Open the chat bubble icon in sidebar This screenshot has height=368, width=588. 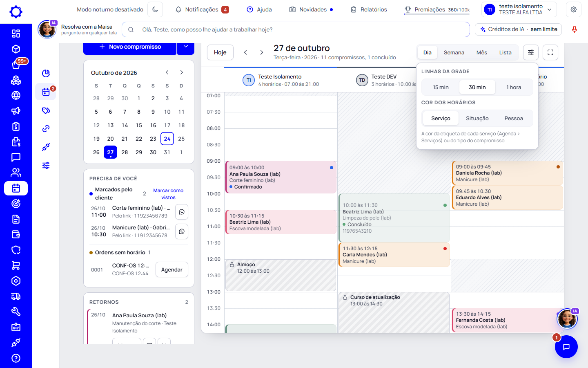click(16, 157)
